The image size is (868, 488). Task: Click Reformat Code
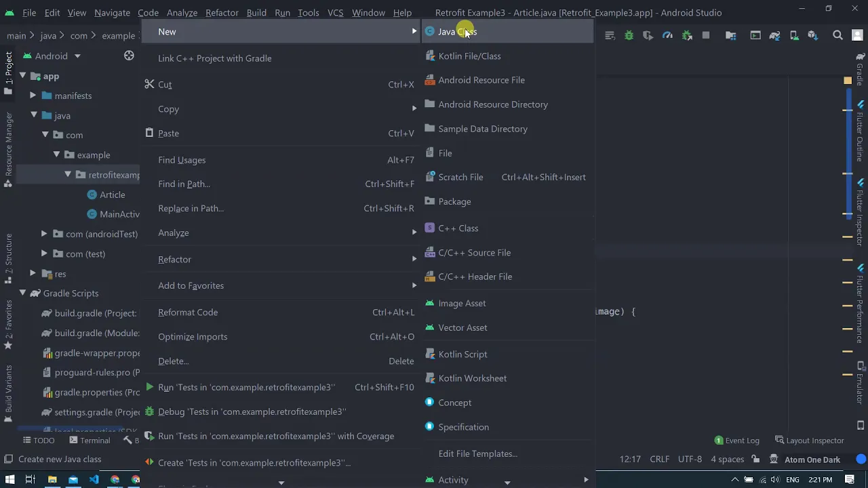click(281, 312)
